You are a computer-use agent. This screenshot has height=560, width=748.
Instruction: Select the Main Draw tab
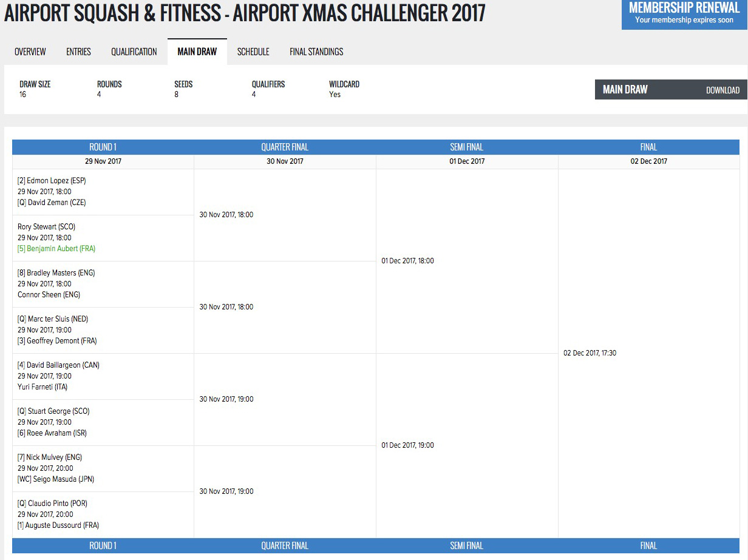click(x=197, y=52)
